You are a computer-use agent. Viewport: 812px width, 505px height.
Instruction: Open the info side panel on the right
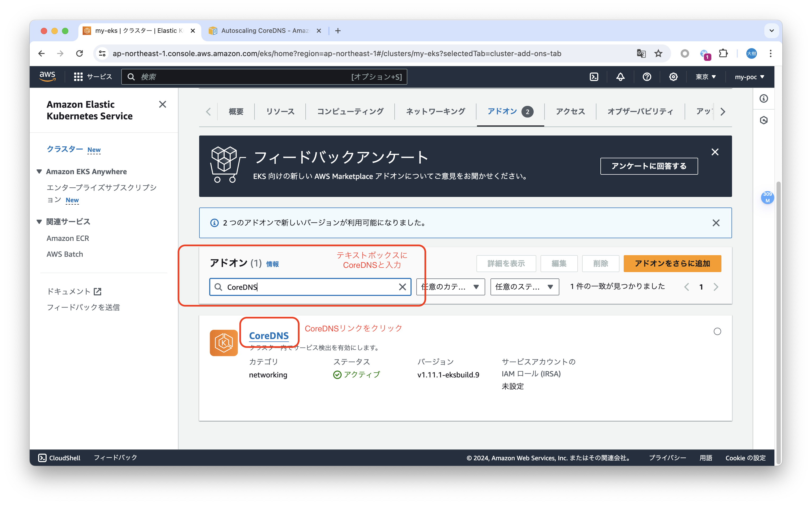click(x=764, y=98)
